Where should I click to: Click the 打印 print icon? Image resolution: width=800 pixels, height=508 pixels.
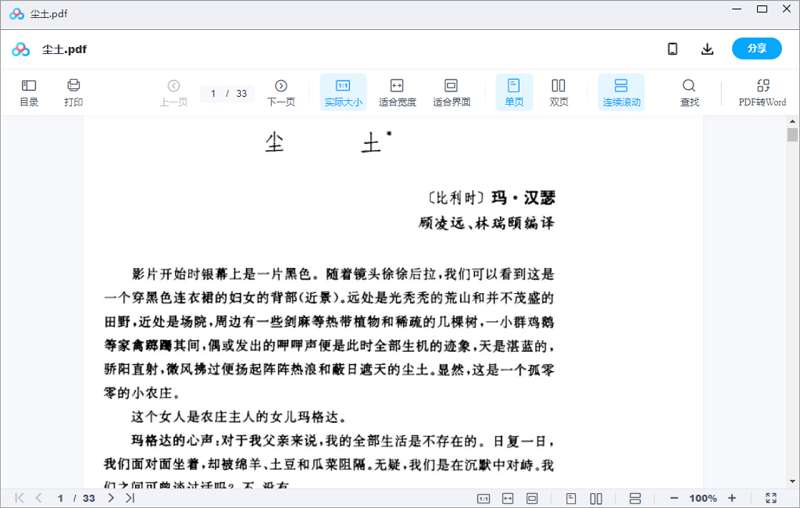pyautogui.click(x=73, y=92)
